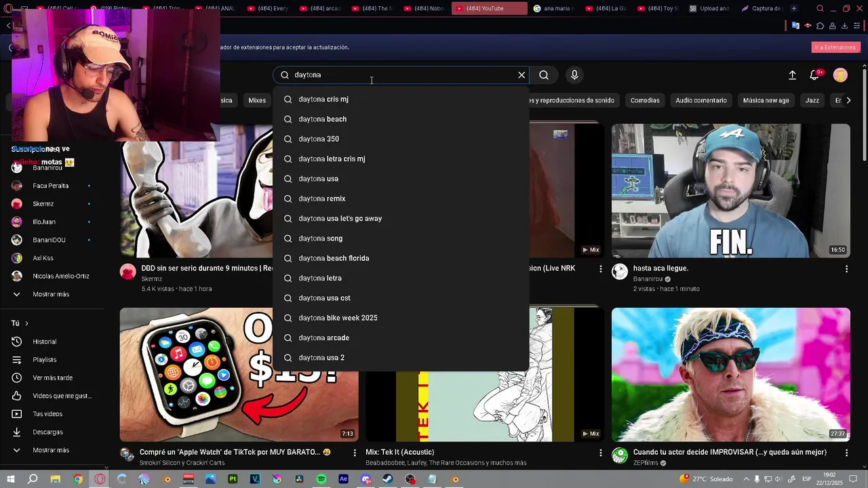Open the ZEPfilms channel avatar
The height and width of the screenshot is (488, 868).
pyautogui.click(x=620, y=455)
